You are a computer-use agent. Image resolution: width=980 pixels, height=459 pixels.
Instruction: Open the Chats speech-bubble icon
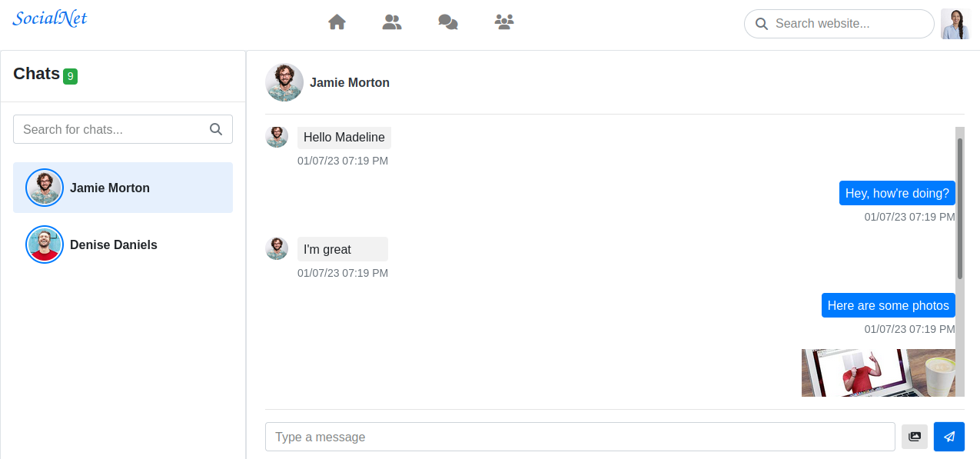(x=448, y=22)
